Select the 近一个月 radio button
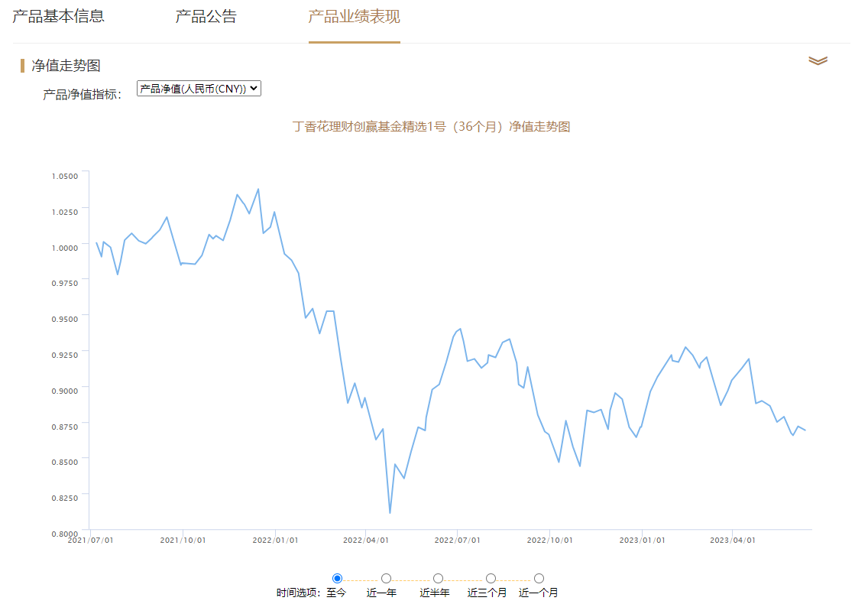The height and width of the screenshot is (604, 868). pos(539,579)
